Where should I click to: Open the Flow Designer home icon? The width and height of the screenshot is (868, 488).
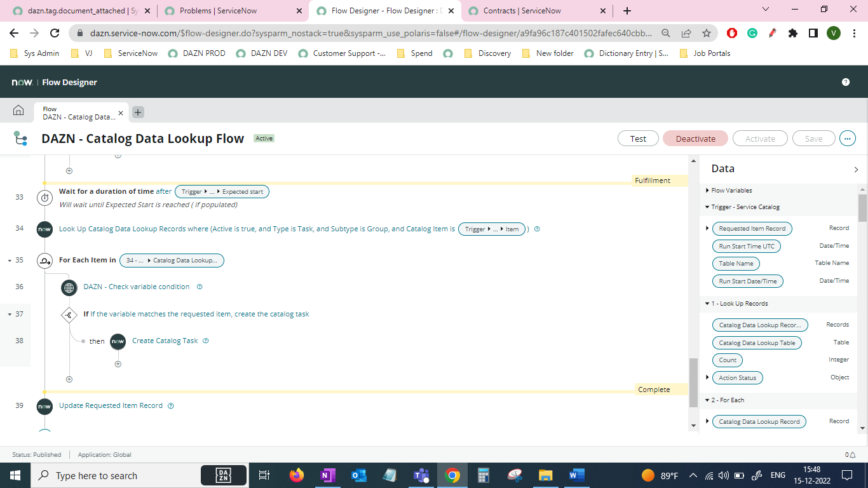click(x=18, y=111)
